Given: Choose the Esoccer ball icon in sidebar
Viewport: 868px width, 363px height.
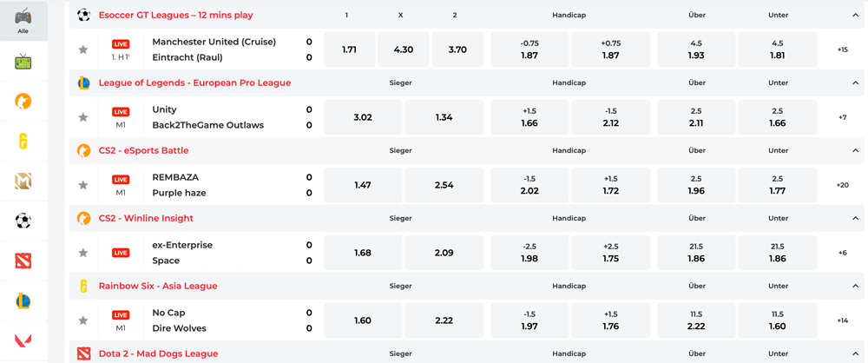Looking at the screenshot, I should click(x=23, y=221).
